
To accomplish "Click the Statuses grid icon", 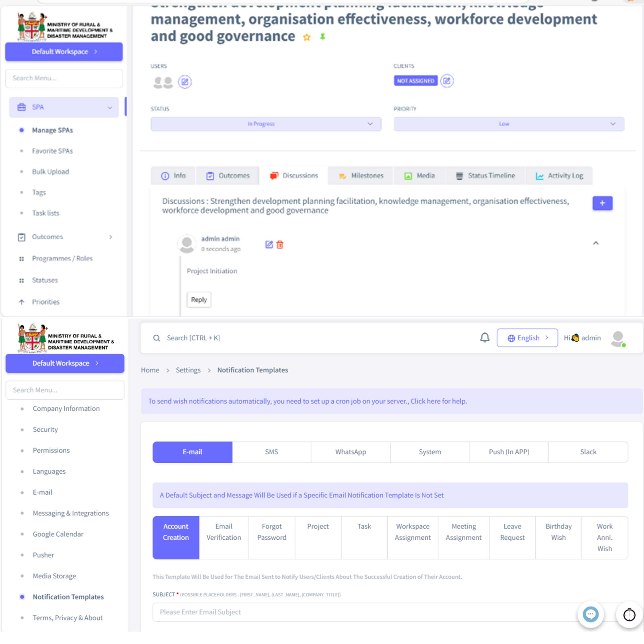I will 21,280.
